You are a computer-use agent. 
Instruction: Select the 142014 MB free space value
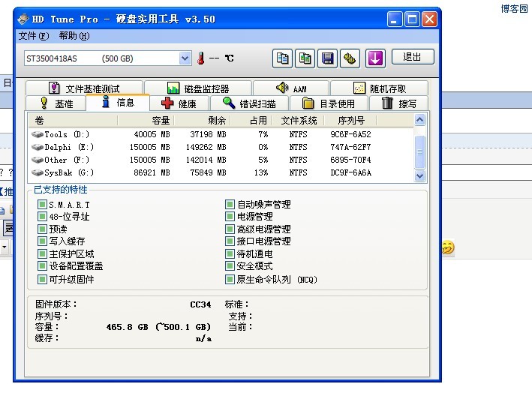206,160
